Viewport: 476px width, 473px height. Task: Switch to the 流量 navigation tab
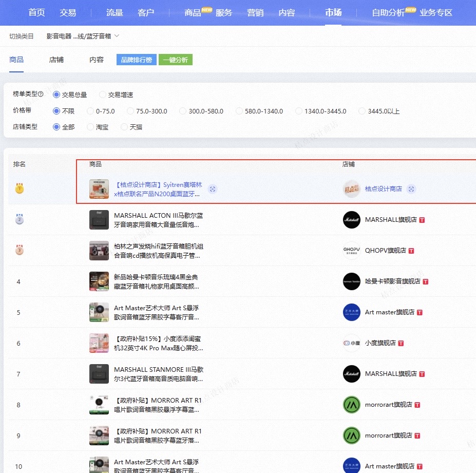[x=115, y=12]
